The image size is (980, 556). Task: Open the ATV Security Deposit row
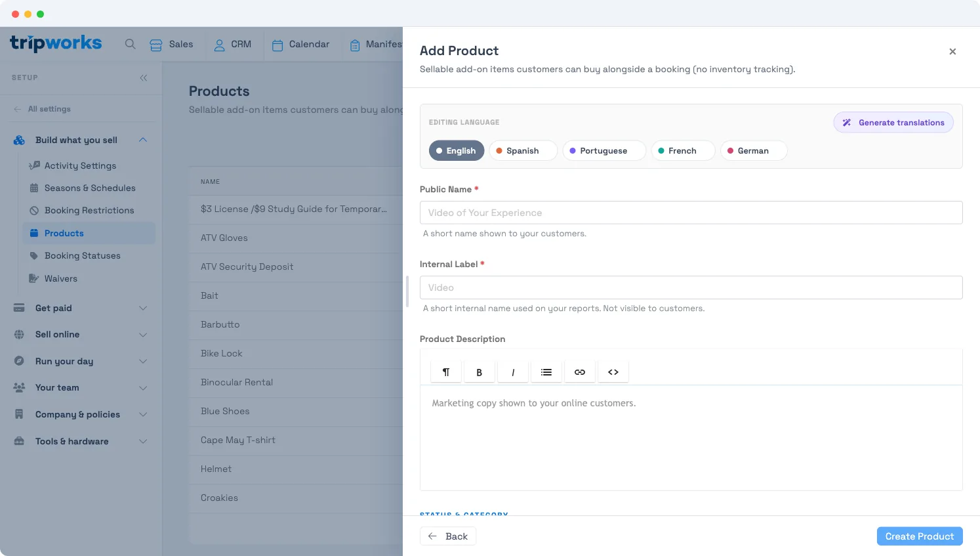[x=296, y=267]
